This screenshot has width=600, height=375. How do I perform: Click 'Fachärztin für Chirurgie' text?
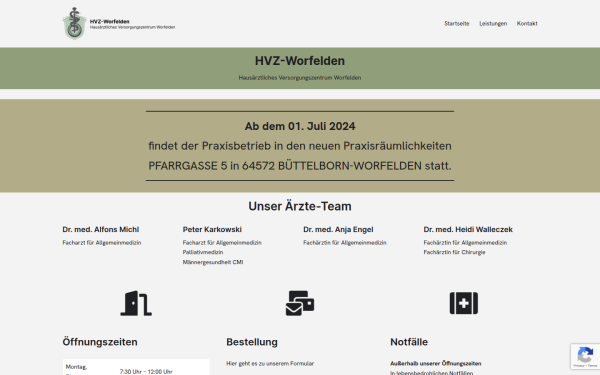tap(454, 252)
